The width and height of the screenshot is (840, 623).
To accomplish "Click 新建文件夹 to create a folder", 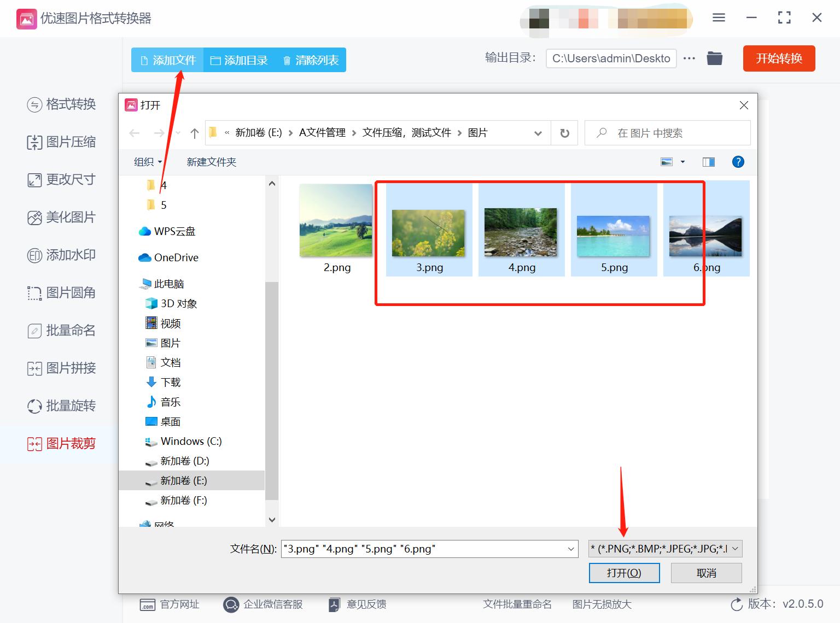I will pyautogui.click(x=211, y=162).
